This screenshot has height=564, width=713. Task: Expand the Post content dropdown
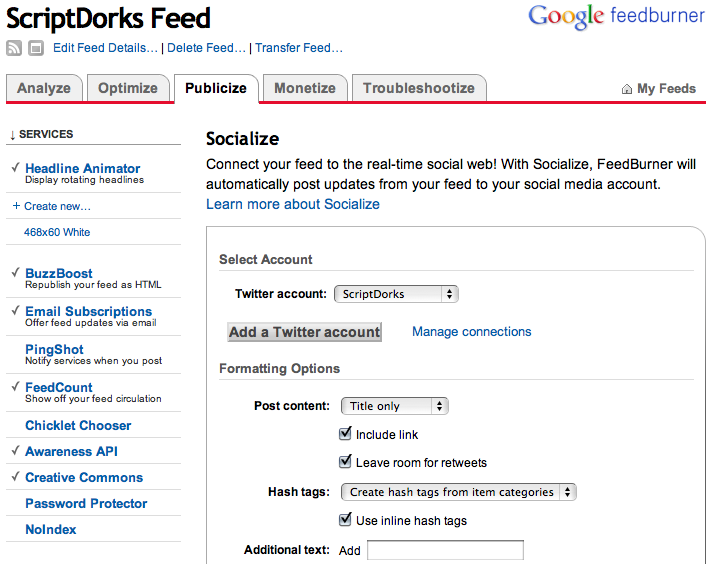(395, 406)
